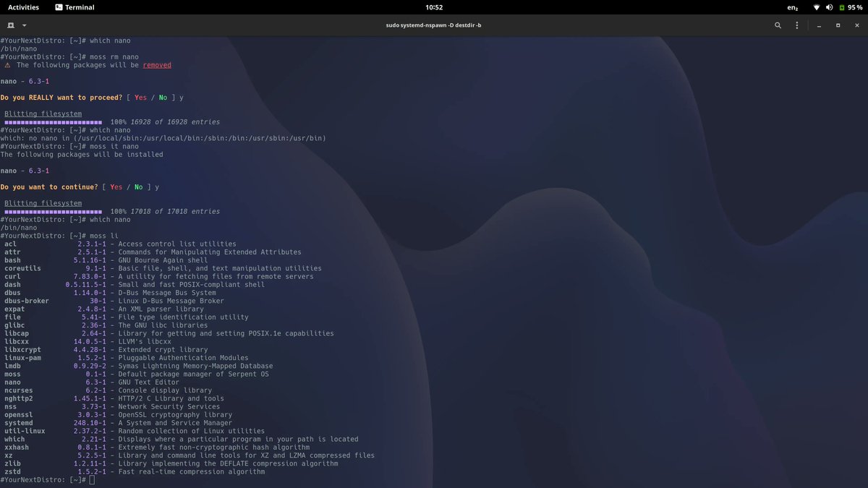The image size is (868, 488).
Task: Click '16928 of 16928 entries' progress text
Action: (x=175, y=121)
